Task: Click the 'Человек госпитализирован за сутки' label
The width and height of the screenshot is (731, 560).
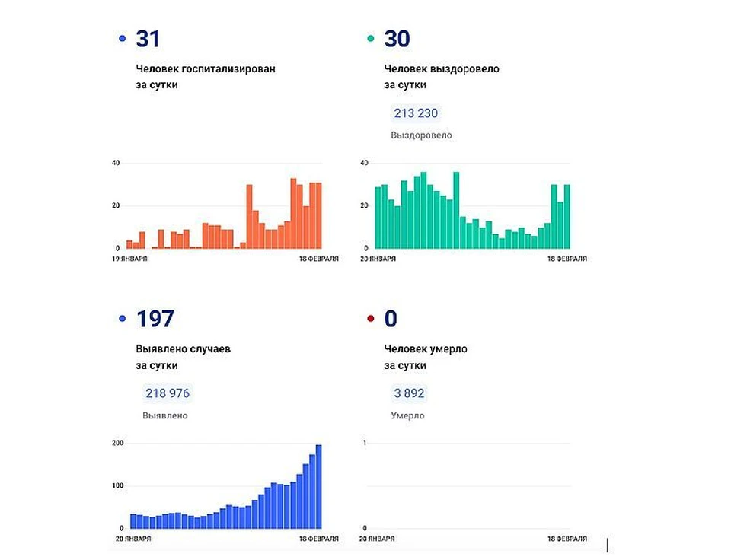Action: [206, 77]
